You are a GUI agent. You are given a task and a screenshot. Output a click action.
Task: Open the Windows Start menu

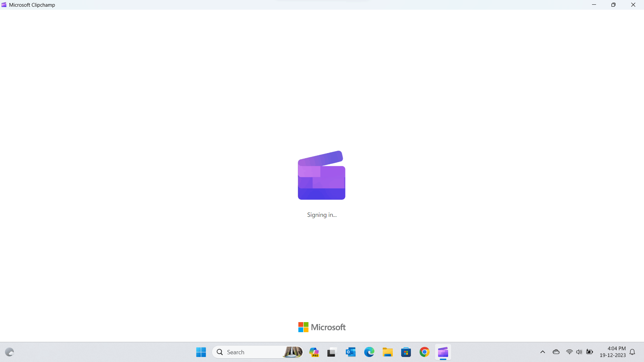coord(201,352)
